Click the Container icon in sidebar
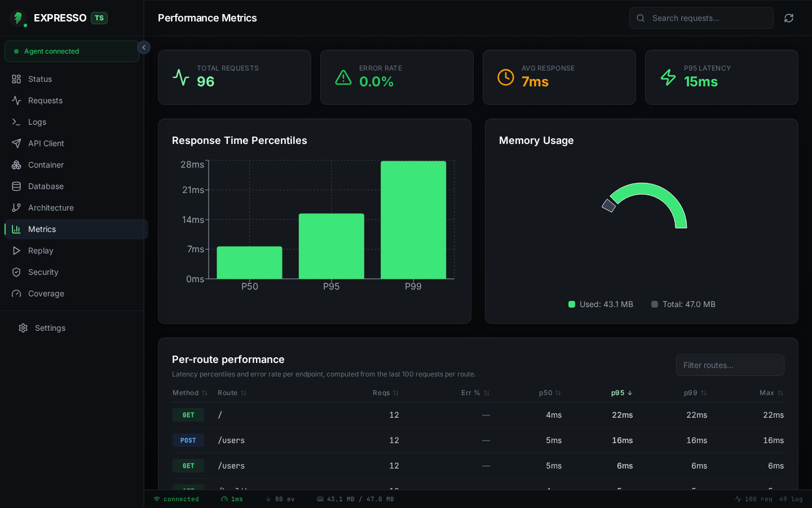Image resolution: width=812 pixels, height=508 pixels. (16, 165)
